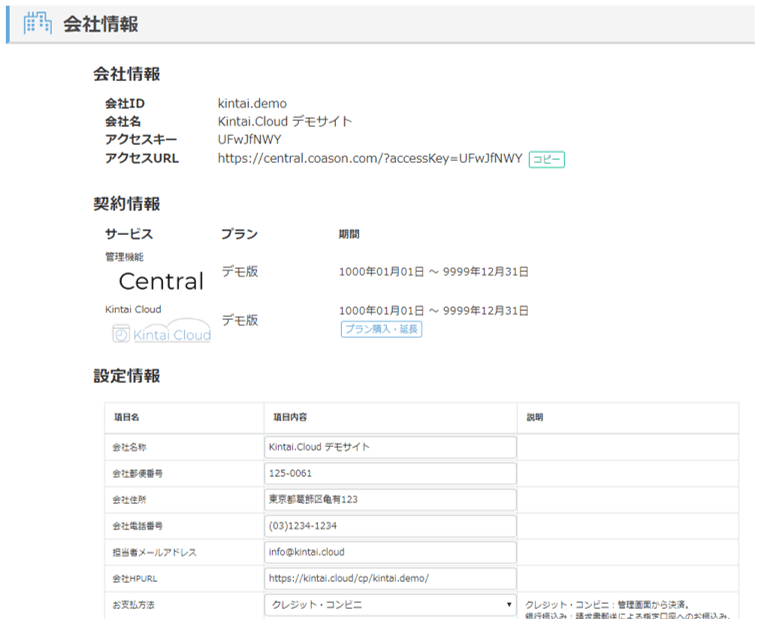Click the 契約情報 section heading
Viewport: 764px width, 619px height.
(126, 204)
